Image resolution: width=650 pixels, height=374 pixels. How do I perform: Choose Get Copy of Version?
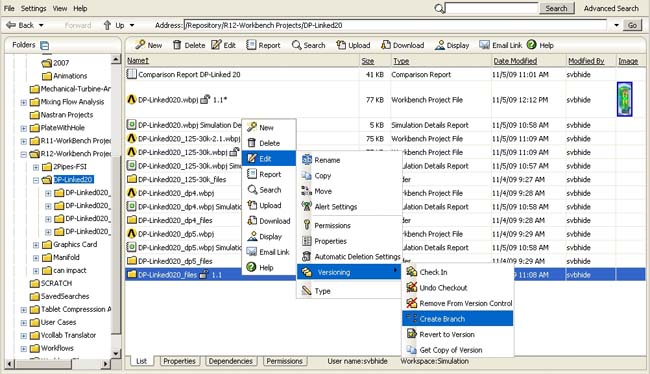click(458, 350)
